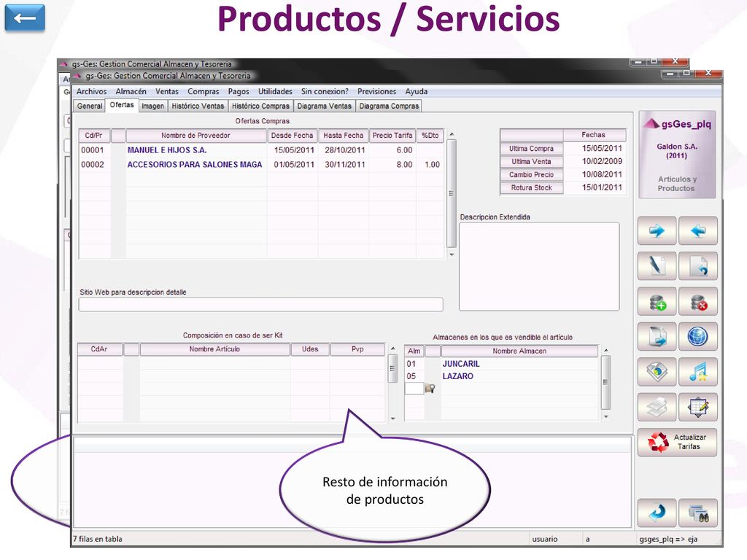Click supplier code 00002 cell

click(x=93, y=164)
